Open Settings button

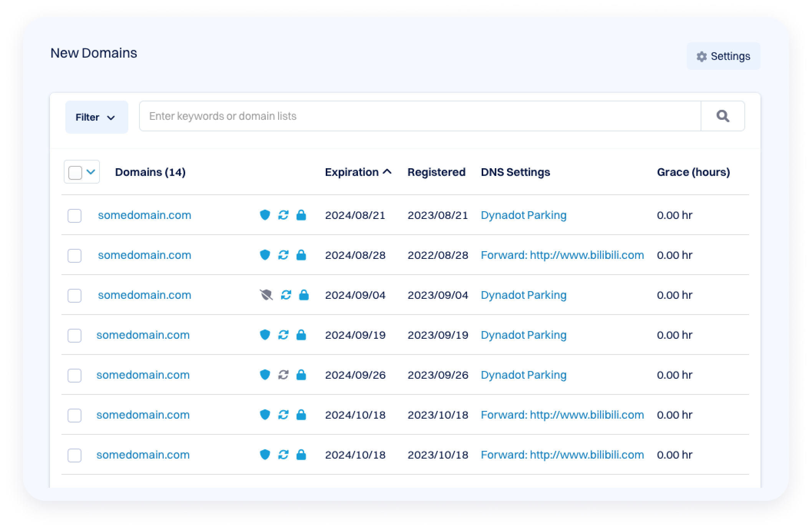coord(723,56)
